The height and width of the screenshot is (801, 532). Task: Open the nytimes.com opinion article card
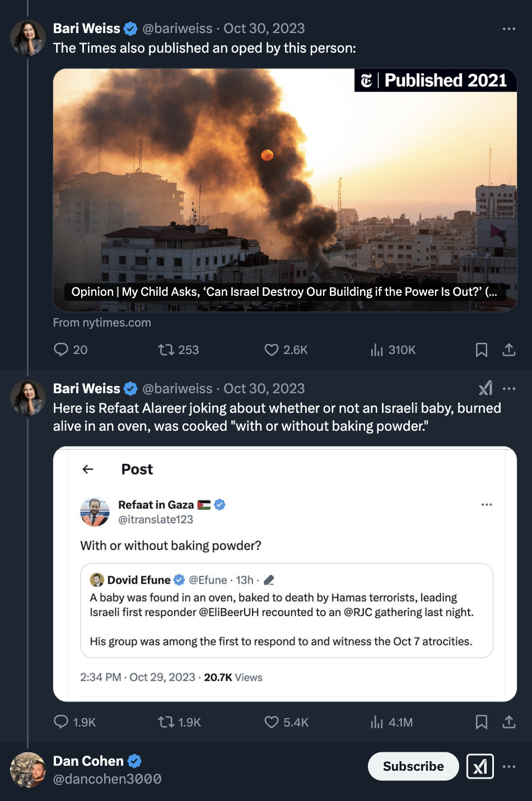tap(284, 190)
